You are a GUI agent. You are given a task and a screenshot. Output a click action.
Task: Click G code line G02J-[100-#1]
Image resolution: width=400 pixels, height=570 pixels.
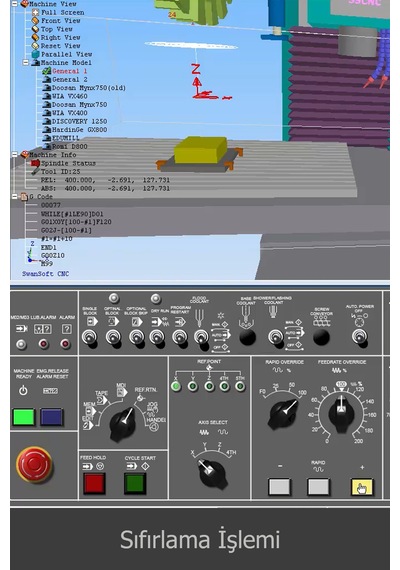[x=66, y=230]
